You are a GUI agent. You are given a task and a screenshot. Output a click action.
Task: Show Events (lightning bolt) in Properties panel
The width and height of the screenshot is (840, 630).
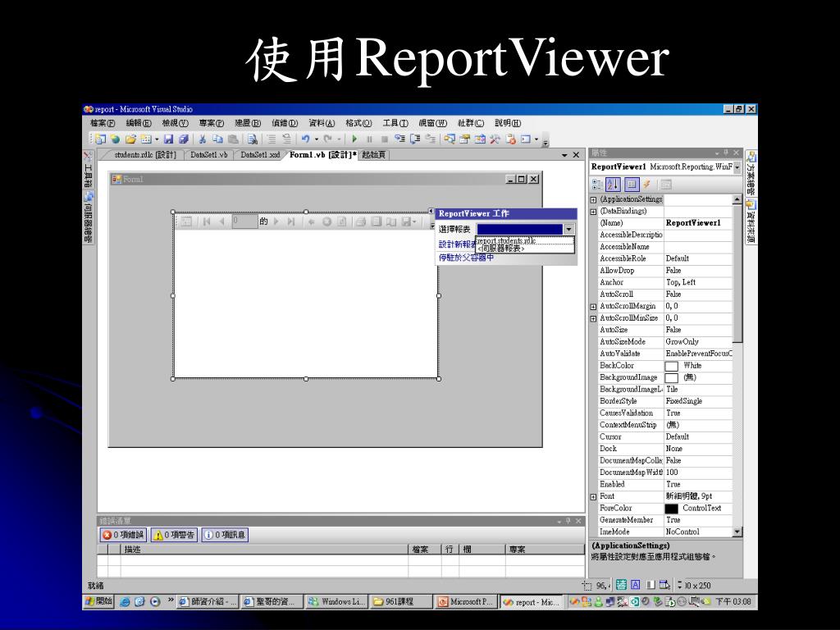pyautogui.click(x=647, y=185)
